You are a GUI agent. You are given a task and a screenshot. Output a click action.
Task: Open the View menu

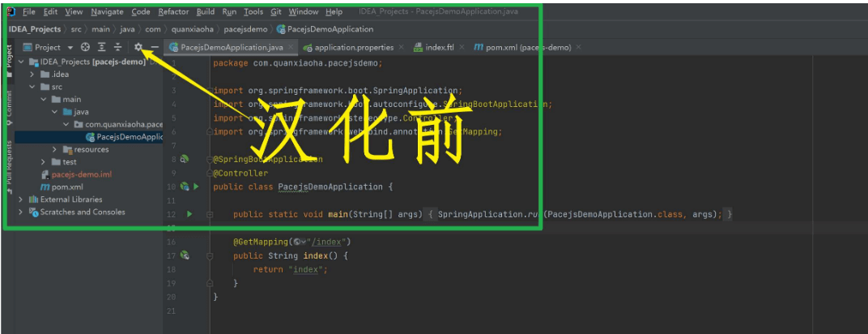pyautogui.click(x=74, y=11)
